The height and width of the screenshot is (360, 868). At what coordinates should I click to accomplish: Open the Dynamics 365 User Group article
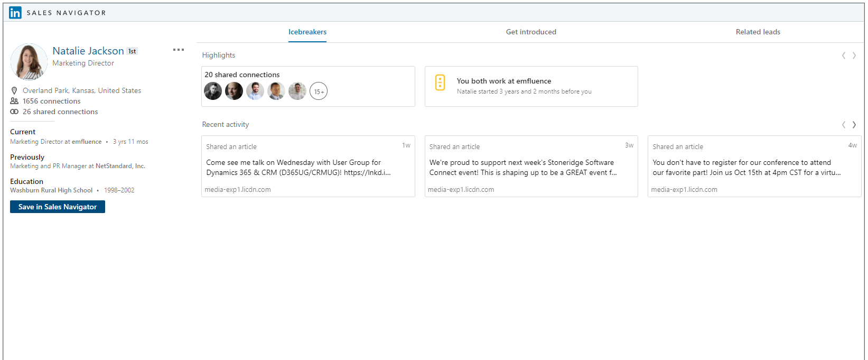tap(308, 166)
